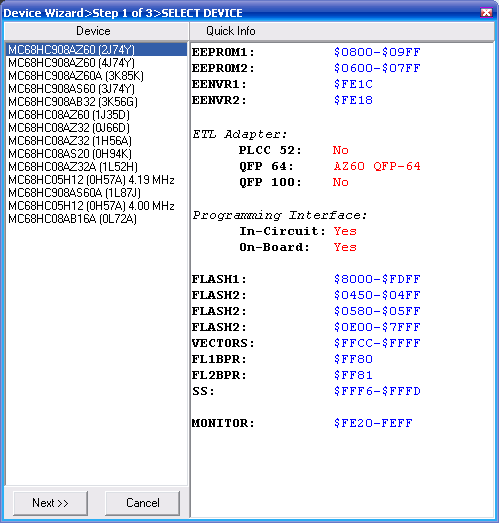This screenshot has height=523, width=499.
Task: Click FL2BPR value $FF81
Action: (353, 375)
